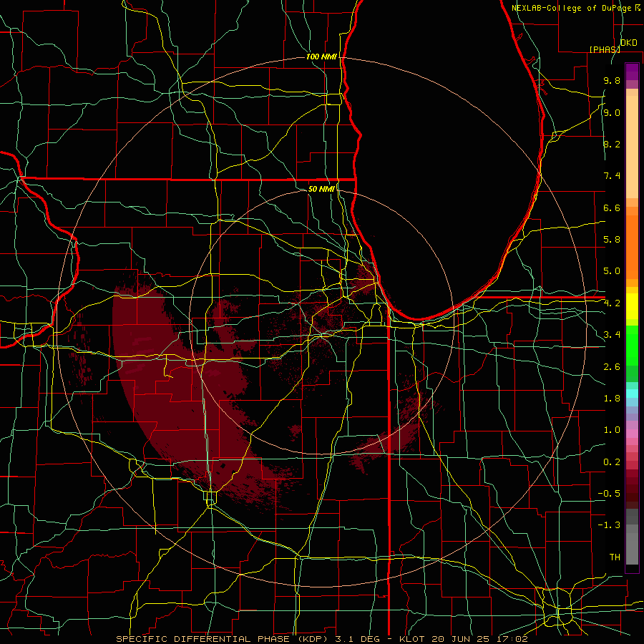Click the 9.8 value on the color scale
This screenshot has height=644, width=644.
(x=612, y=80)
